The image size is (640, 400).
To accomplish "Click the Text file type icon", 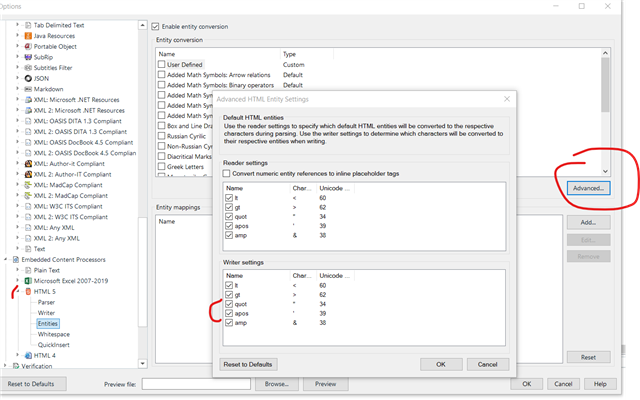I will tap(28, 249).
